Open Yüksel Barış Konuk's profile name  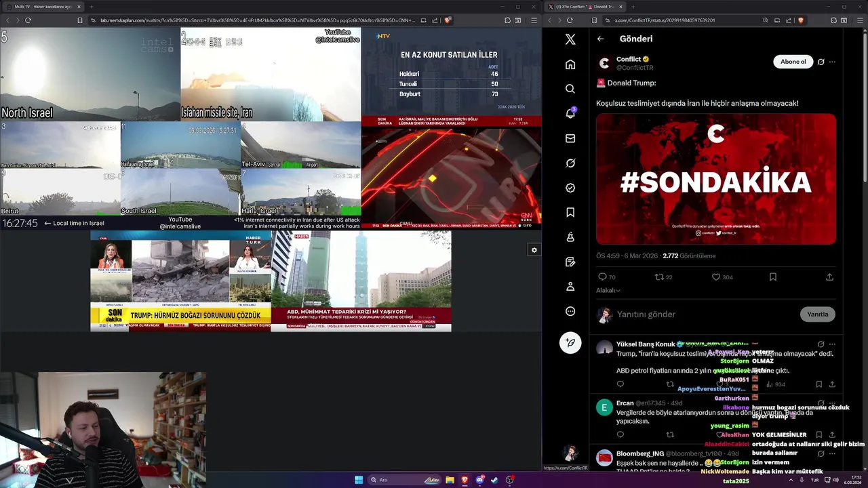pyautogui.click(x=645, y=344)
